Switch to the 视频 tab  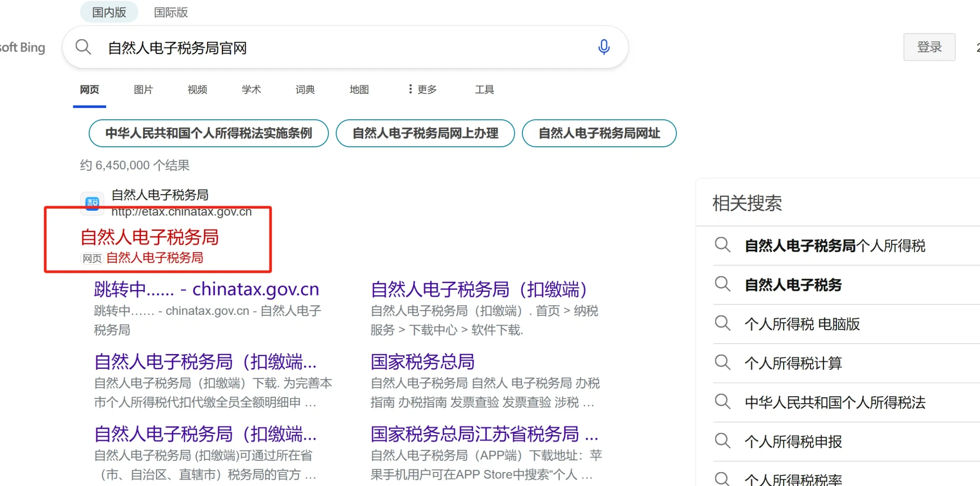point(197,90)
